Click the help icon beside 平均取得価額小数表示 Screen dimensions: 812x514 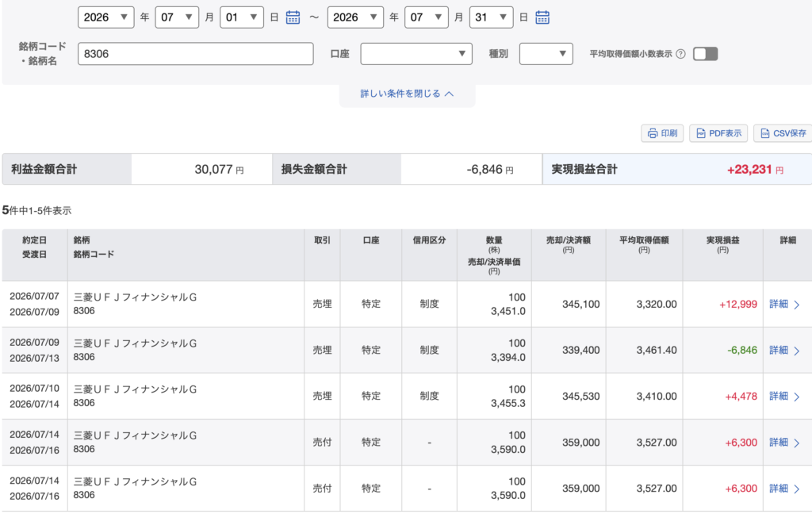[681, 54]
